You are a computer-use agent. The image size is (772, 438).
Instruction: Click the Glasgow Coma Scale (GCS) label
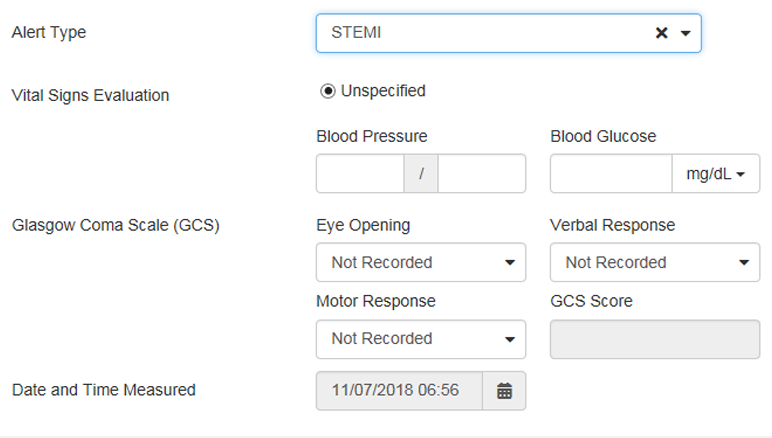116,225
